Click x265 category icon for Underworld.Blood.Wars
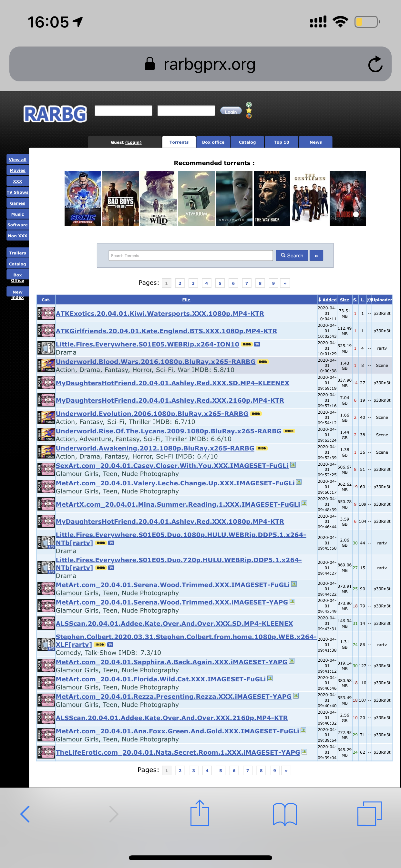Image resolution: width=401 pixels, height=868 pixels. (x=46, y=365)
